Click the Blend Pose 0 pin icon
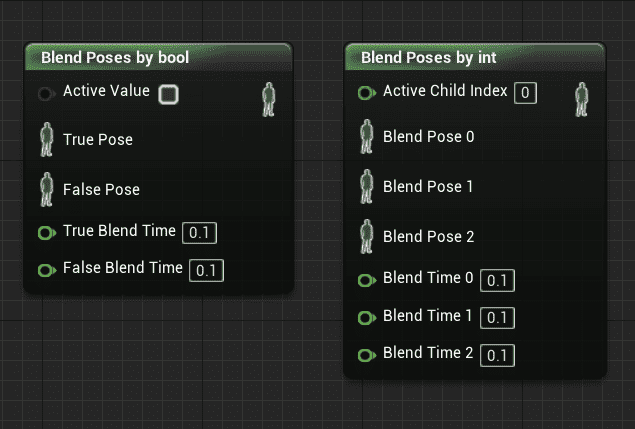Screen dimensions: 635x429 (366, 137)
